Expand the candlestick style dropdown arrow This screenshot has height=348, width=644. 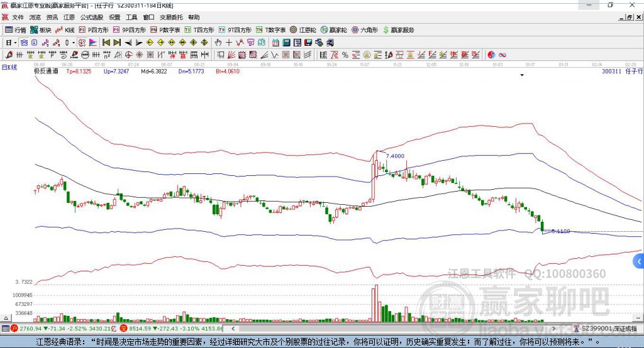(x=74, y=43)
